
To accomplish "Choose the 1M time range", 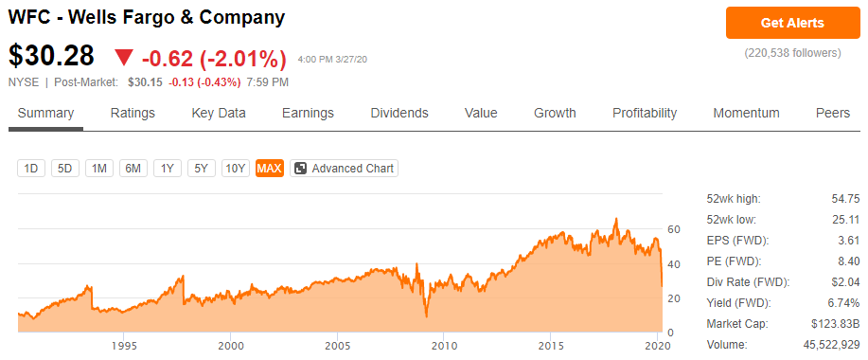I will click(99, 169).
